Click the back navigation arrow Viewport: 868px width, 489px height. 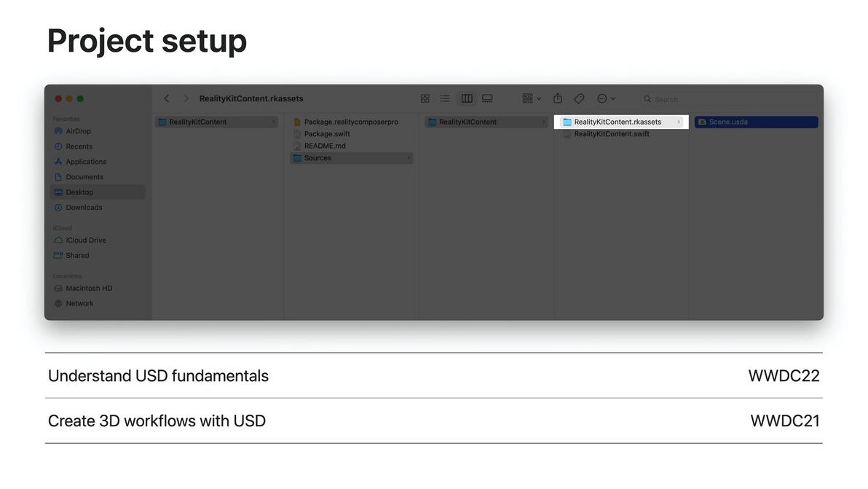(167, 98)
